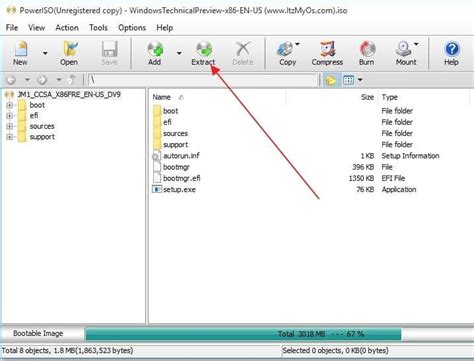Screen dimensions: 474x361
Task: Open the Forward history dropdown arrow
Action: pos(59,80)
